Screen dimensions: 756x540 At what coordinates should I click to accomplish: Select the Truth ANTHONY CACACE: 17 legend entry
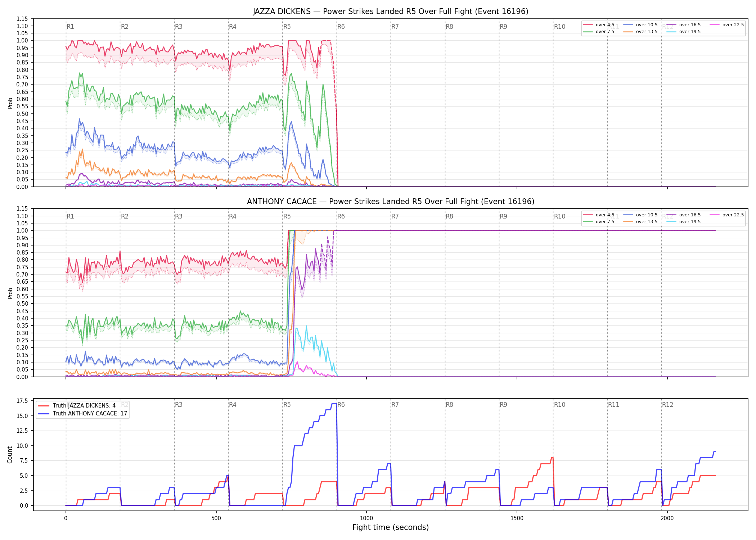click(82, 413)
